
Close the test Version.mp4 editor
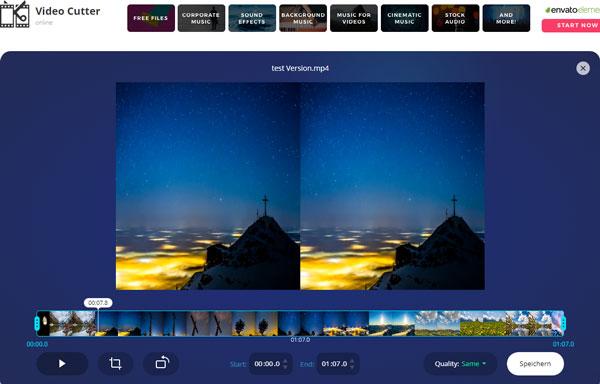583,68
